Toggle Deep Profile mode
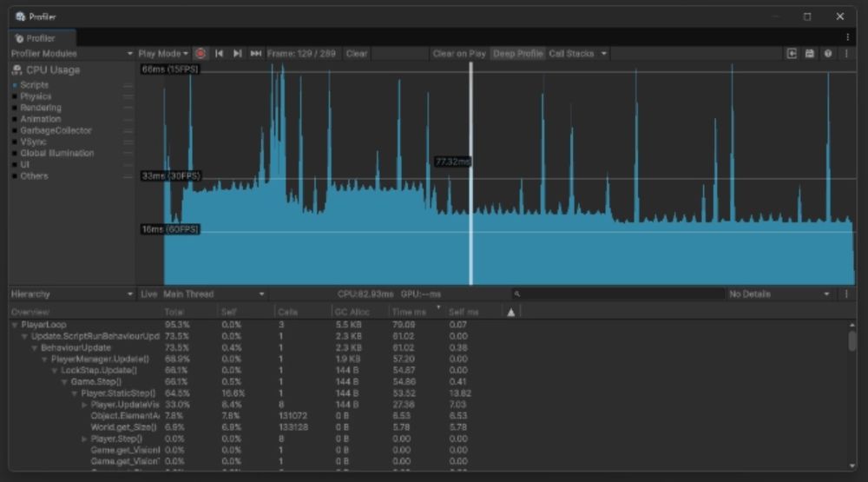The height and width of the screenshot is (482, 868). [517, 54]
